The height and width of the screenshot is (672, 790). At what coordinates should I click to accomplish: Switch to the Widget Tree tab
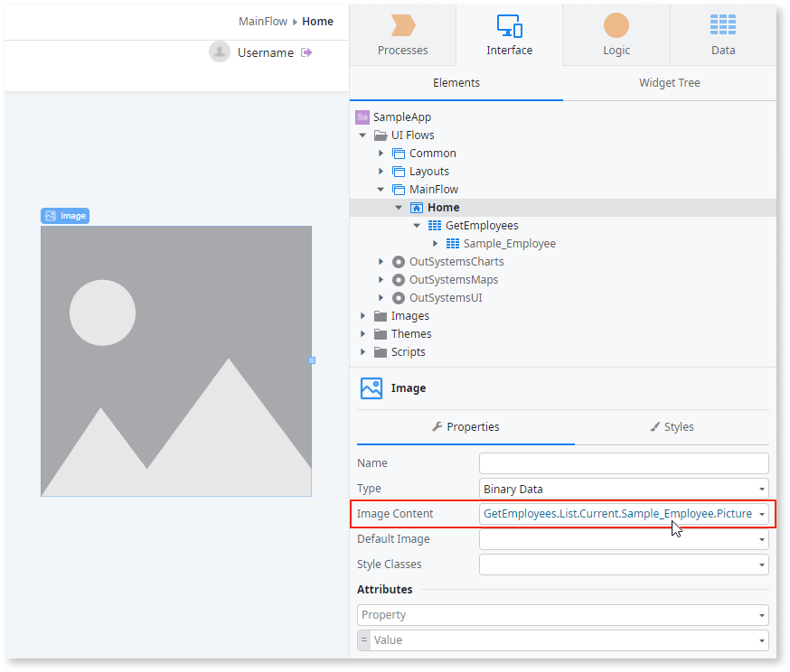(x=669, y=82)
